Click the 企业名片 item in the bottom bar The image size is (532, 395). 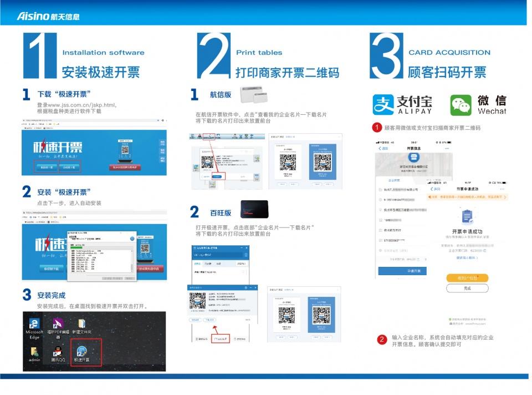[221, 338]
